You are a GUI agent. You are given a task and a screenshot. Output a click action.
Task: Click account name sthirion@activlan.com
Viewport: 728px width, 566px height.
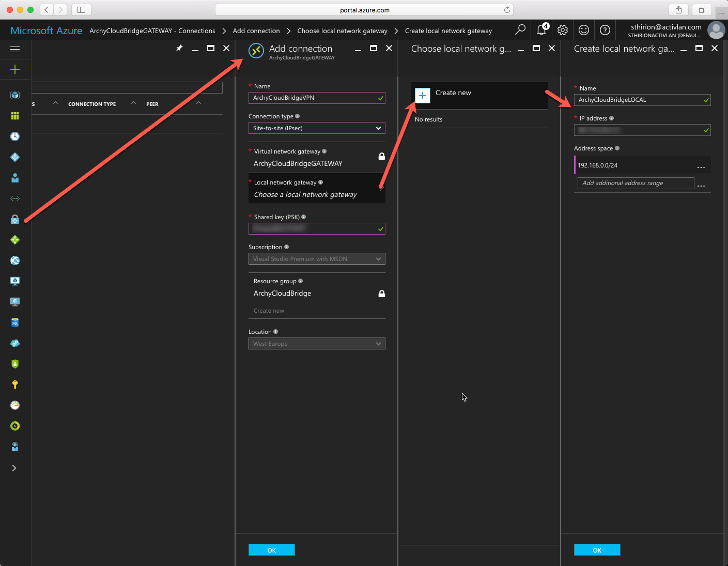(666, 27)
